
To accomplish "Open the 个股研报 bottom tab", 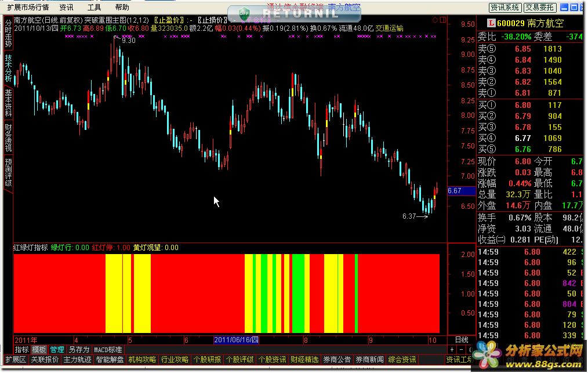I will pyautogui.click(x=208, y=360).
